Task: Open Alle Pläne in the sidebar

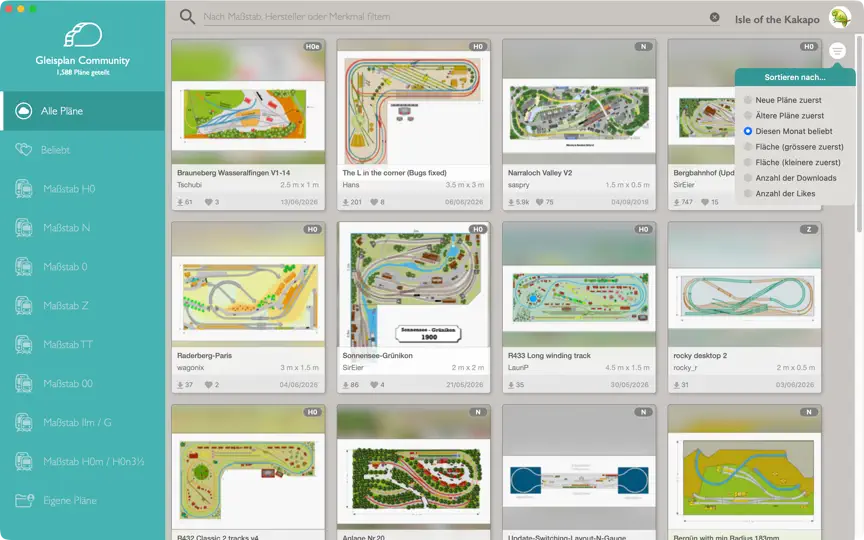Action: click(83, 111)
